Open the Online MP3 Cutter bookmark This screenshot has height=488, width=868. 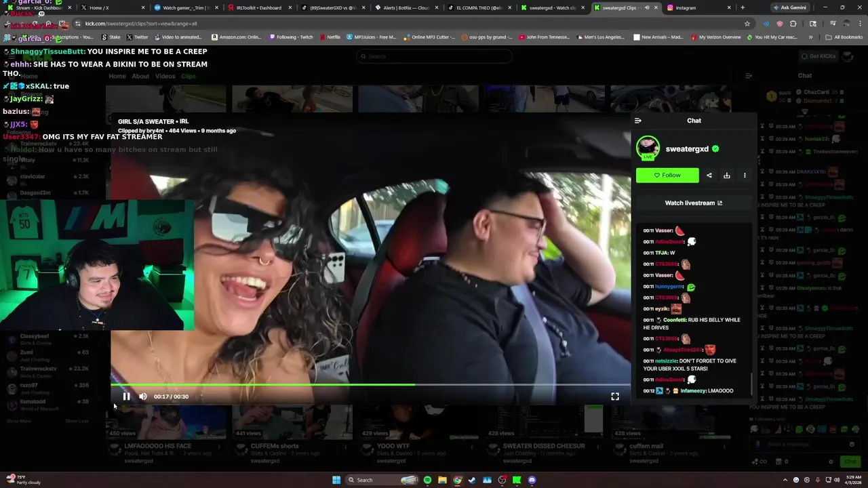click(429, 37)
